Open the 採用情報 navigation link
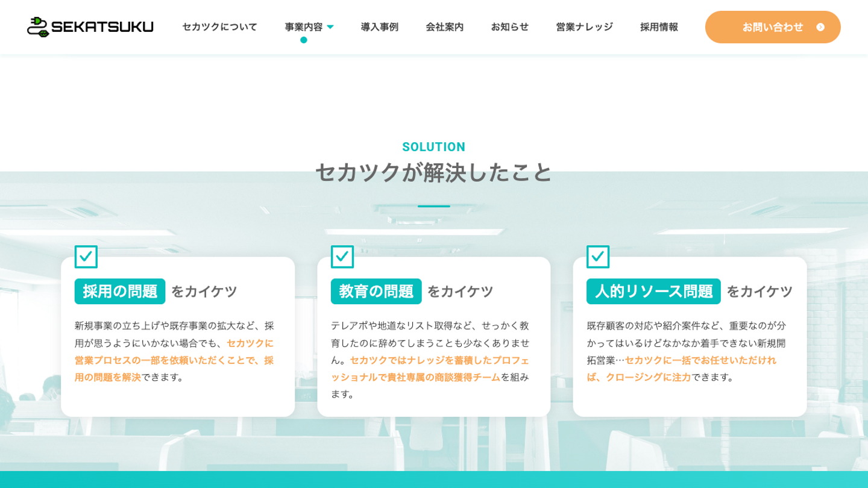The width and height of the screenshot is (868, 488). click(659, 27)
